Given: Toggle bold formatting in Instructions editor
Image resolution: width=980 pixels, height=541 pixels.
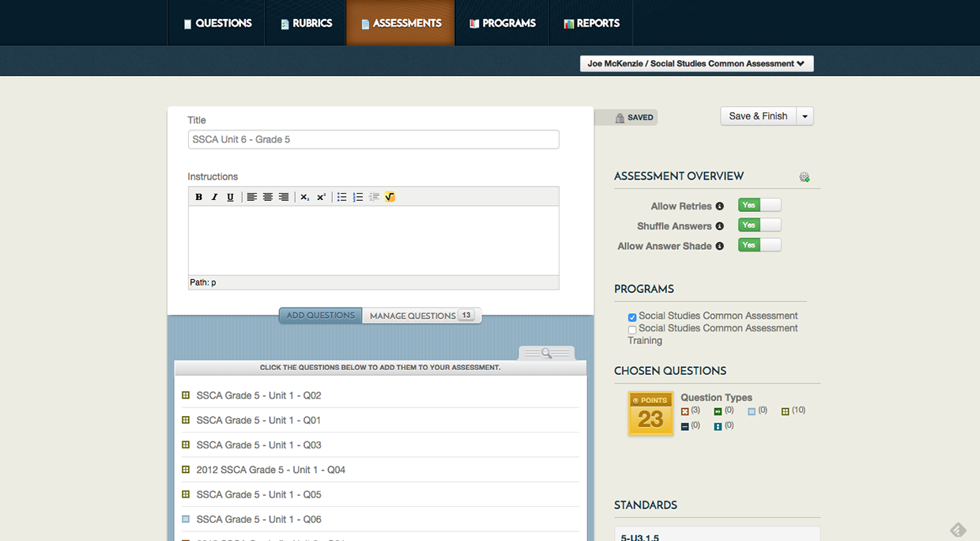Looking at the screenshot, I should point(198,197).
